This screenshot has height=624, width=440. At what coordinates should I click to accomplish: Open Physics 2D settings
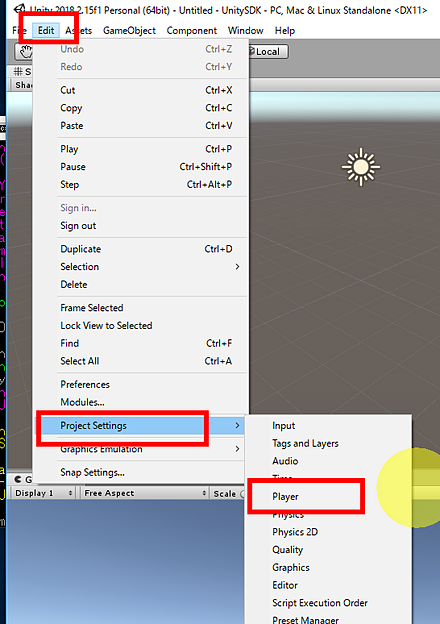coord(329,532)
